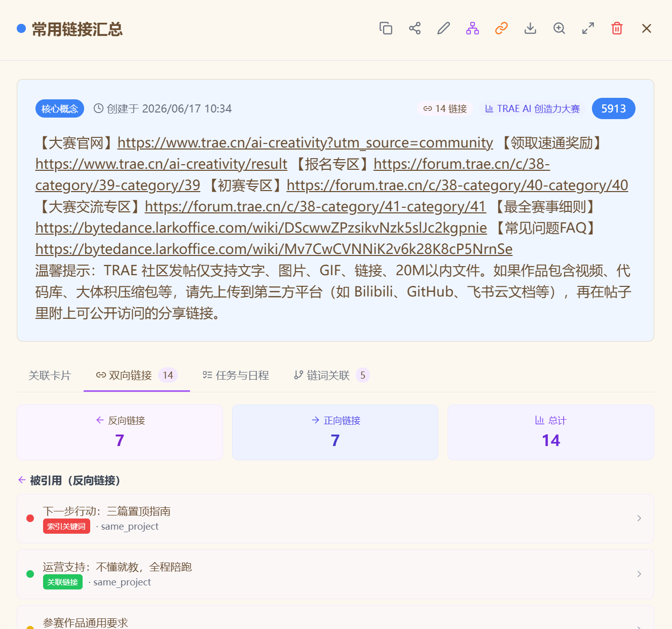Image resolution: width=672 pixels, height=629 pixels.
Task: Open the 大赛官网 ai-creativity community link
Action: 305,143
